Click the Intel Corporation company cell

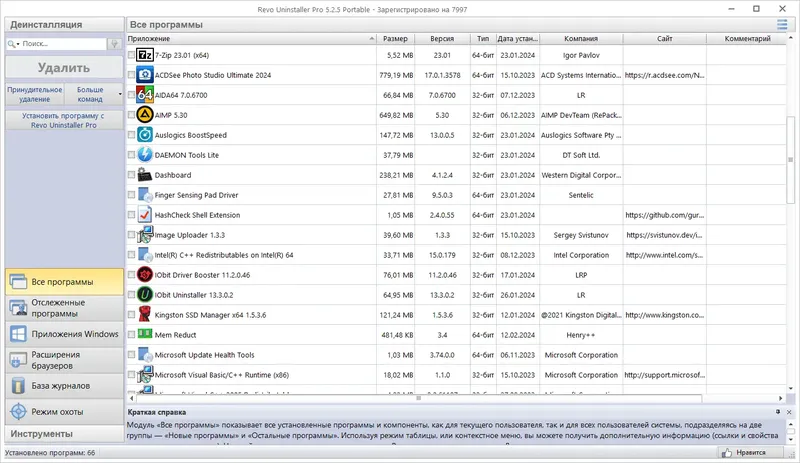pos(581,255)
